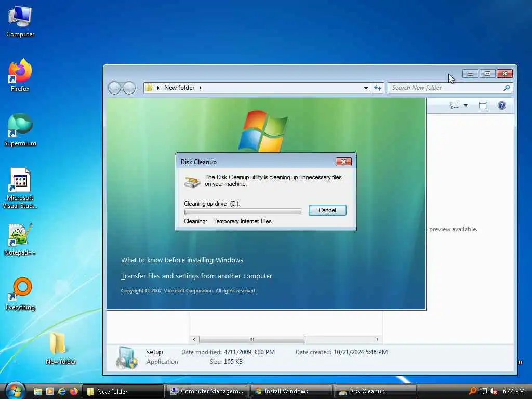Toggle the preview pane button in Explorer
Image resolution: width=532 pixels, height=399 pixels.
tap(483, 105)
